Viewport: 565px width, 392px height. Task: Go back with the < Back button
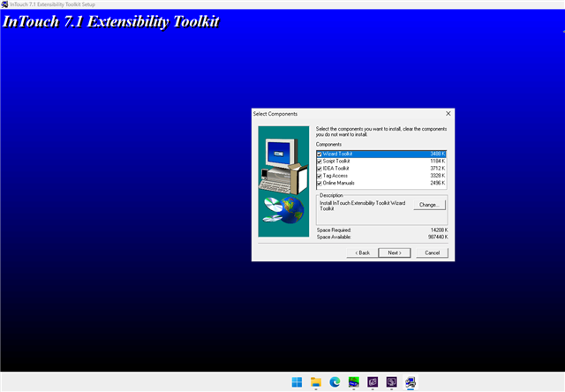click(x=362, y=253)
